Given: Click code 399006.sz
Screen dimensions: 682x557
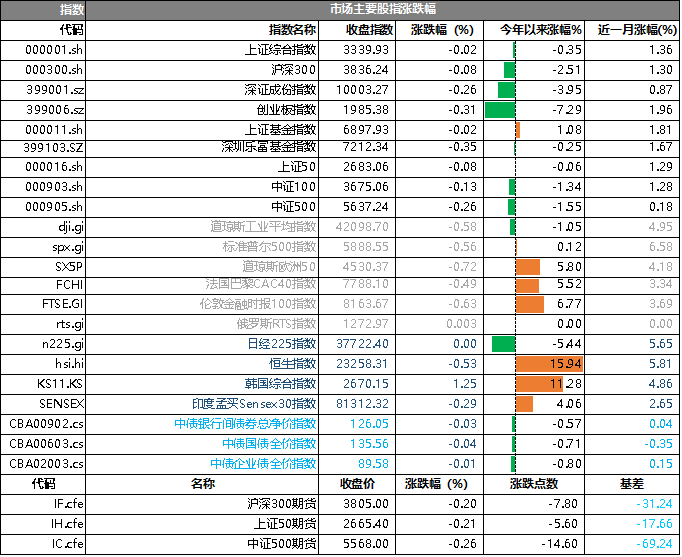Looking at the screenshot, I should pos(55,110).
